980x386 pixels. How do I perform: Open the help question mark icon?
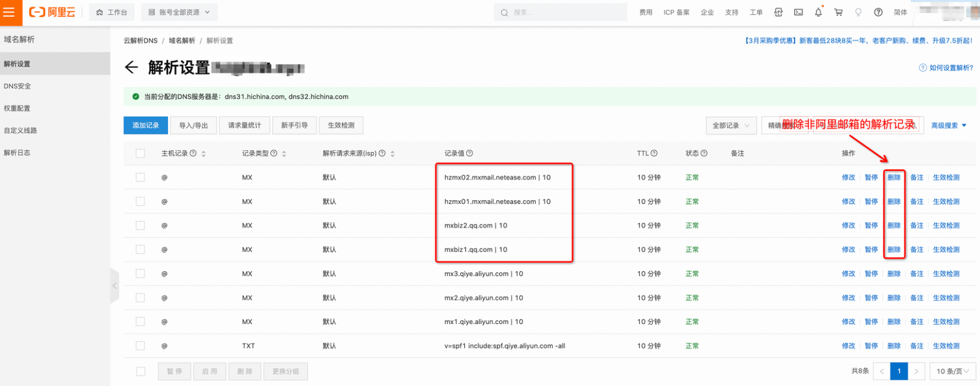click(x=878, y=12)
